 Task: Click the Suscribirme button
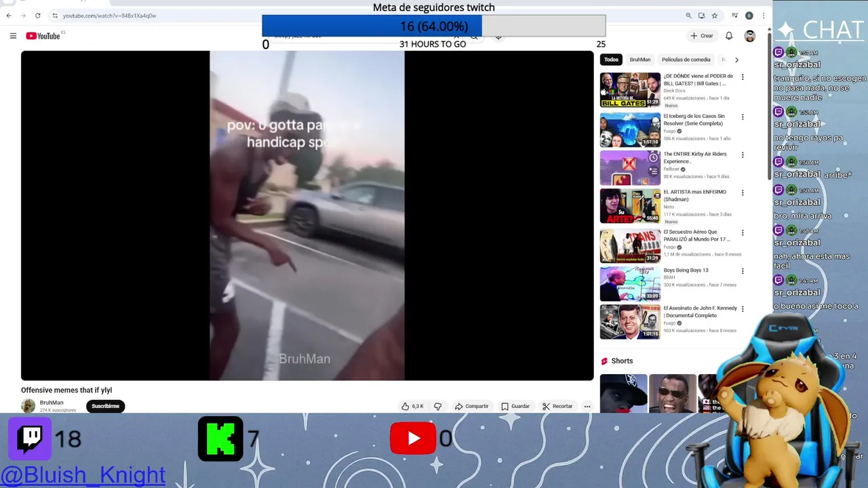pyautogui.click(x=106, y=406)
